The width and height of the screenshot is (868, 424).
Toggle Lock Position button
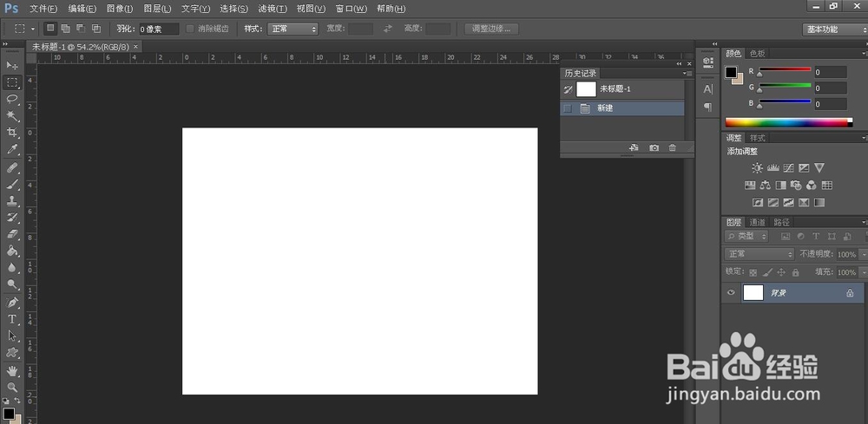click(x=782, y=272)
